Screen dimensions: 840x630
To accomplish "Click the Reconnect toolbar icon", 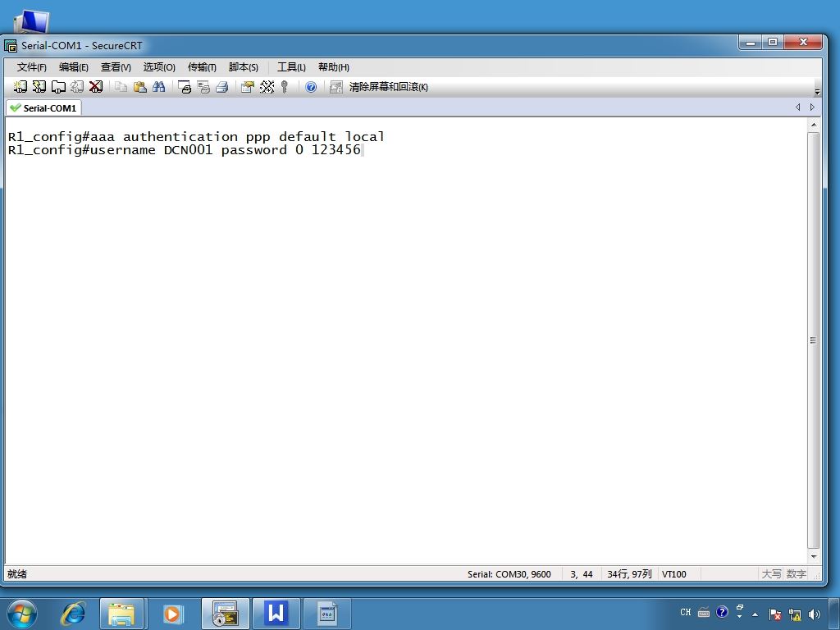I will (x=77, y=87).
